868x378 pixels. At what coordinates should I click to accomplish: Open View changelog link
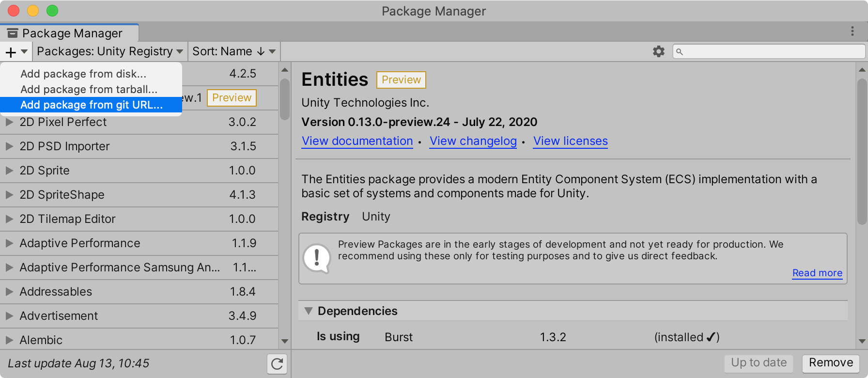473,141
